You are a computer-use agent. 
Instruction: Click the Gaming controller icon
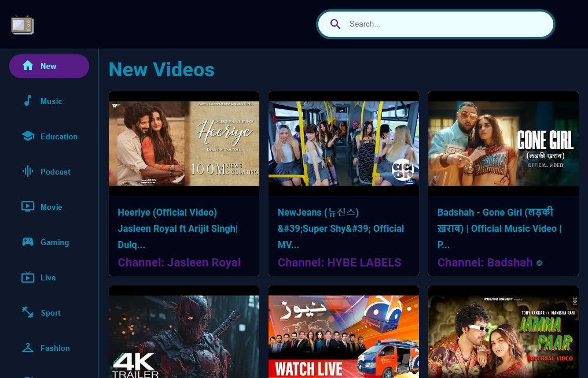pos(28,242)
